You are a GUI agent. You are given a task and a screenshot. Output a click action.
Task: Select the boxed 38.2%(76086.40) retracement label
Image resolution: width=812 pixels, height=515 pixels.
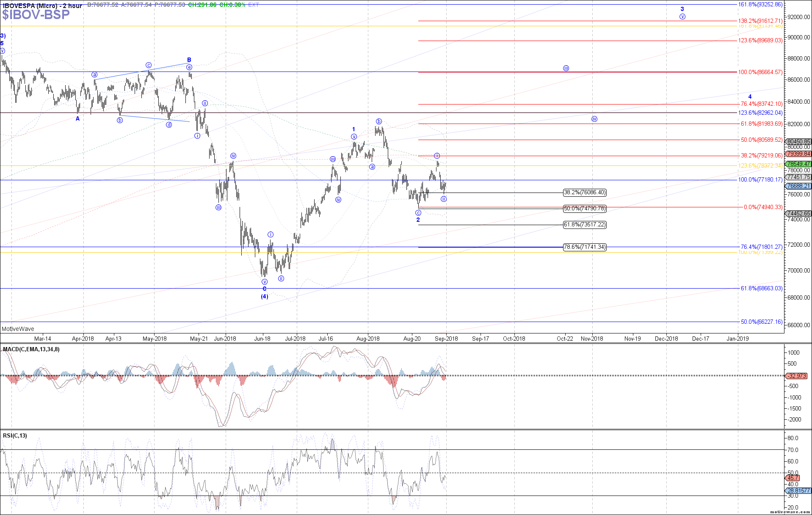click(x=585, y=193)
